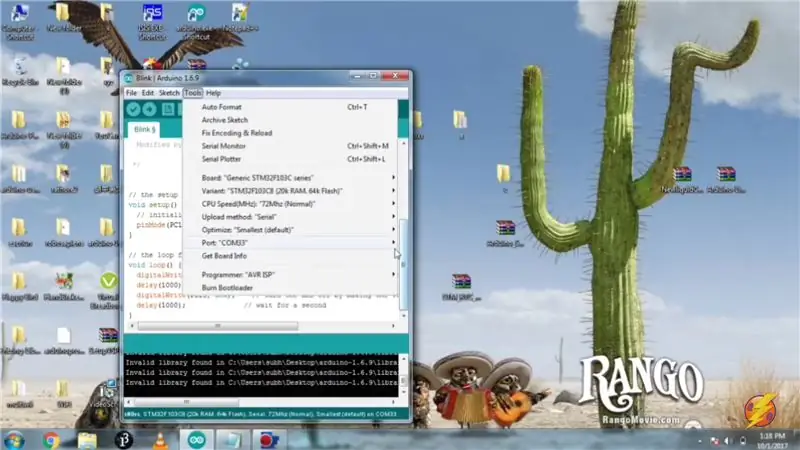Open the Arduino shortcut desktop icon
The height and width of the screenshot is (450, 800).
(196, 21)
